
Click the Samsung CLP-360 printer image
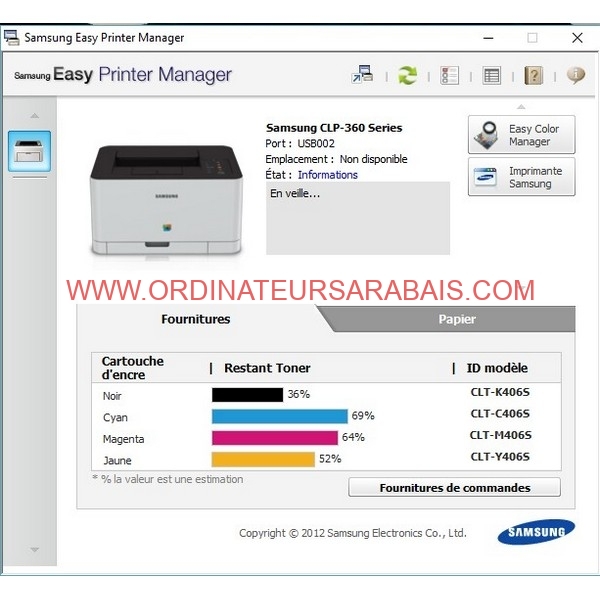coord(166,198)
